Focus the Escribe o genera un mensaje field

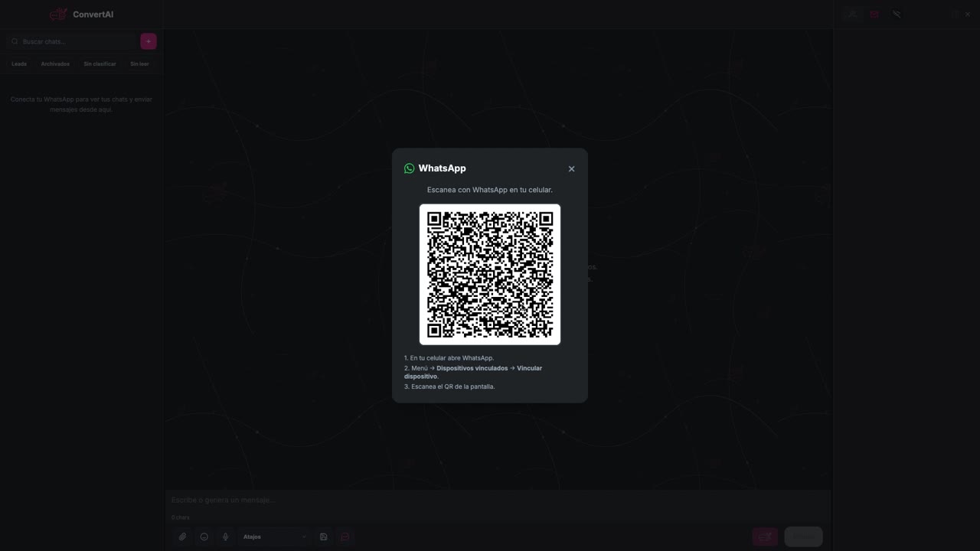click(498, 500)
